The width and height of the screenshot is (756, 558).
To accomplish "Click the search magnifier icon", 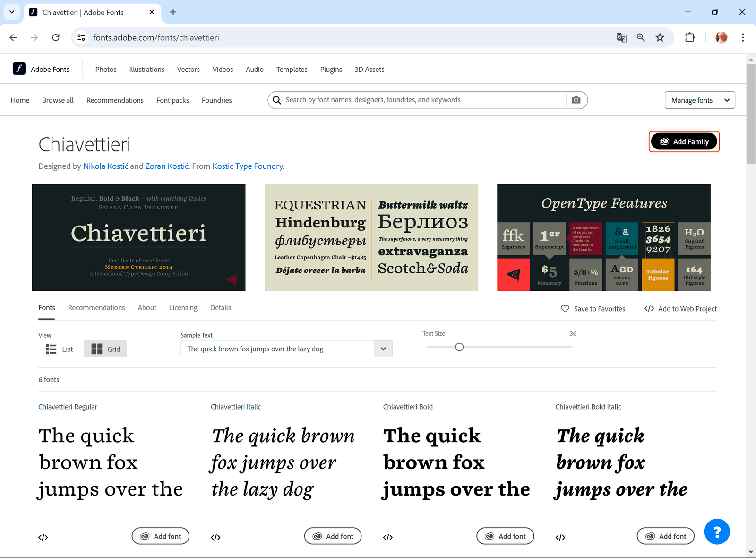I will 277,100.
